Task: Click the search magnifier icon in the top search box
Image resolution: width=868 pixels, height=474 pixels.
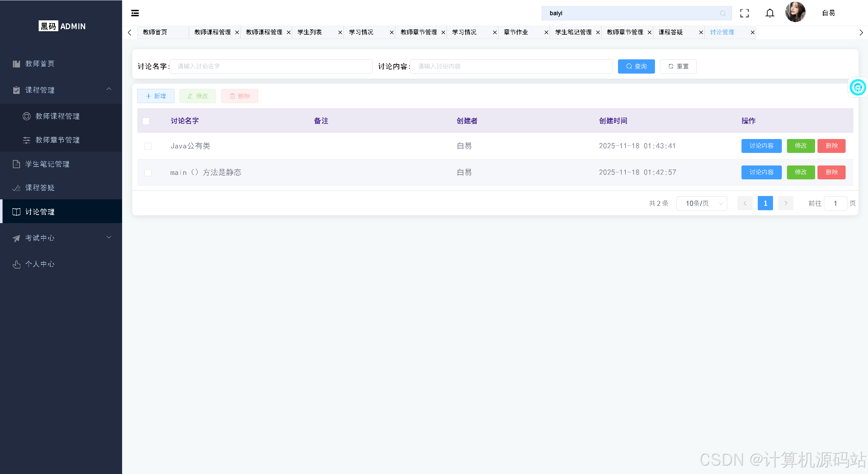Action: [722, 13]
